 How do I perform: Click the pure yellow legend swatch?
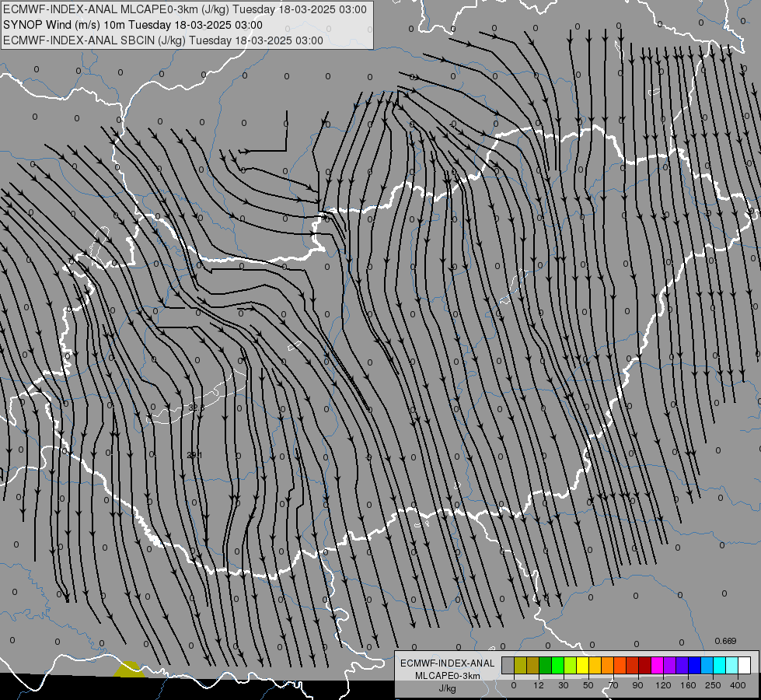[582, 665]
